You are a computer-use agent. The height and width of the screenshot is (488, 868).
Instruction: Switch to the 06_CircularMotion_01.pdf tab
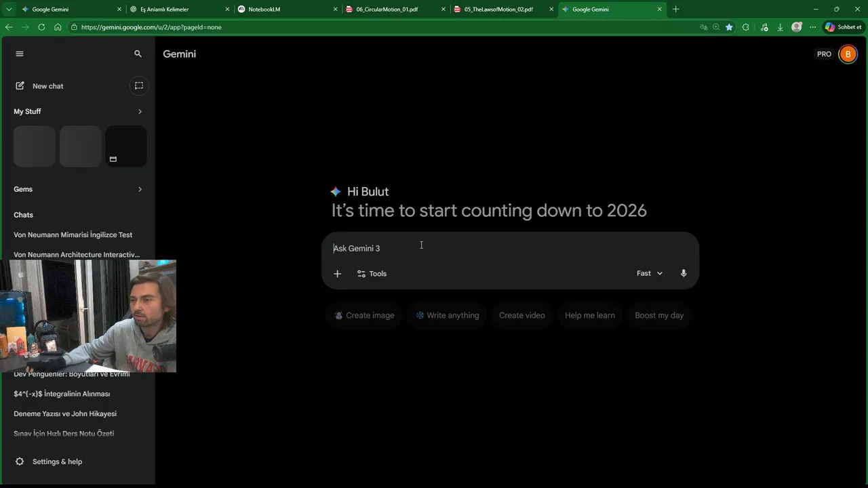(395, 9)
